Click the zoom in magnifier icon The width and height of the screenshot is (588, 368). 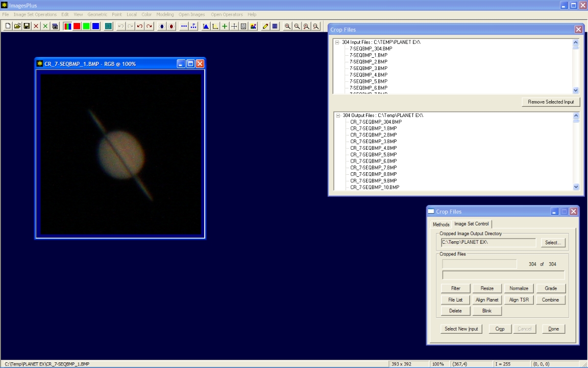[288, 26]
